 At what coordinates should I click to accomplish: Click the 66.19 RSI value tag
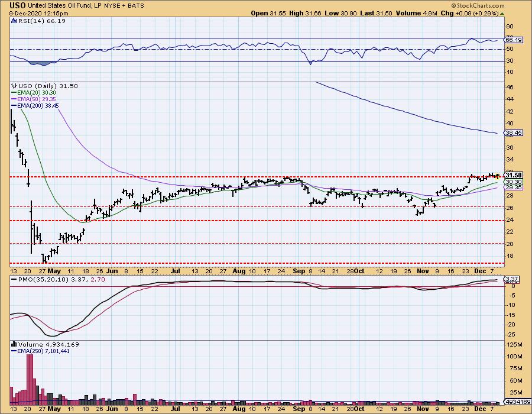point(512,40)
